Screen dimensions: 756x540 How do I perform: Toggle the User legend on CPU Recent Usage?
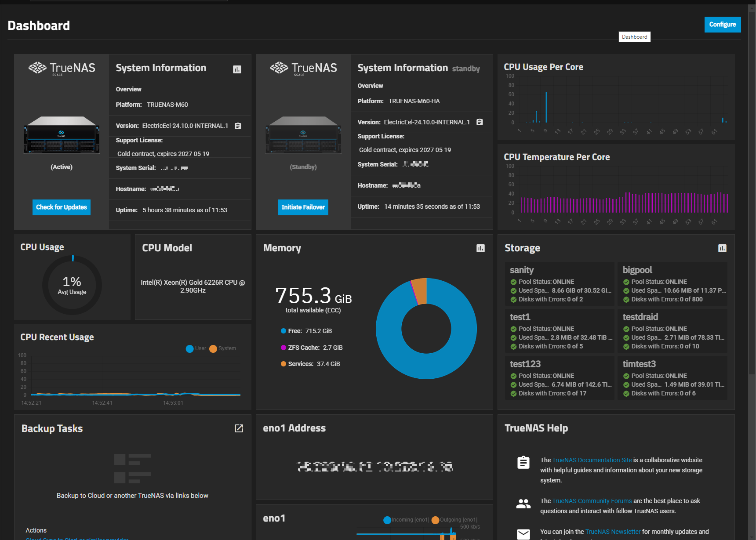[196, 348]
